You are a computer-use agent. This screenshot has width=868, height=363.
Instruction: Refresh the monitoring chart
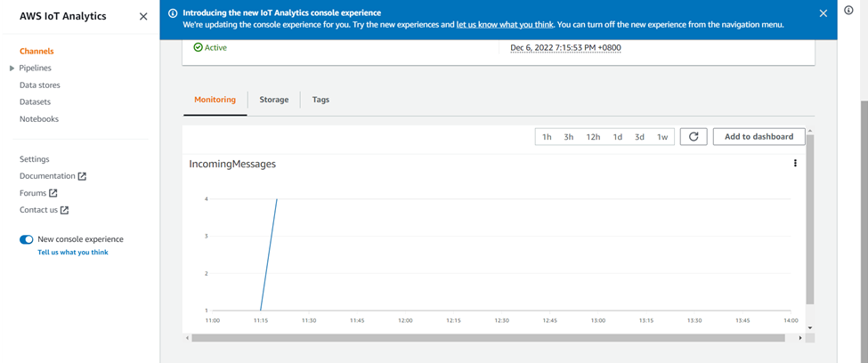tap(693, 136)
